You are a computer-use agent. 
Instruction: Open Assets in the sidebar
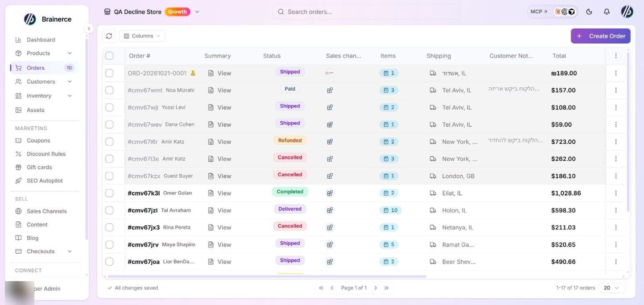(44, 110)
